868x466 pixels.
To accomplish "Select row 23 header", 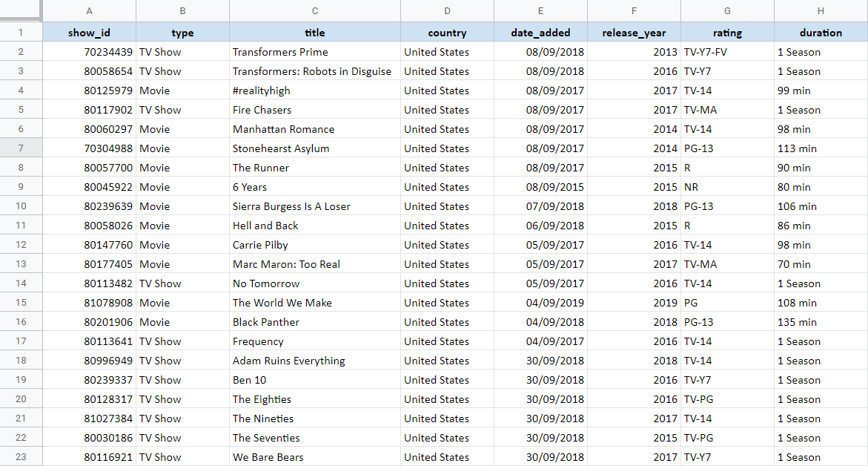I will [21, 457].
